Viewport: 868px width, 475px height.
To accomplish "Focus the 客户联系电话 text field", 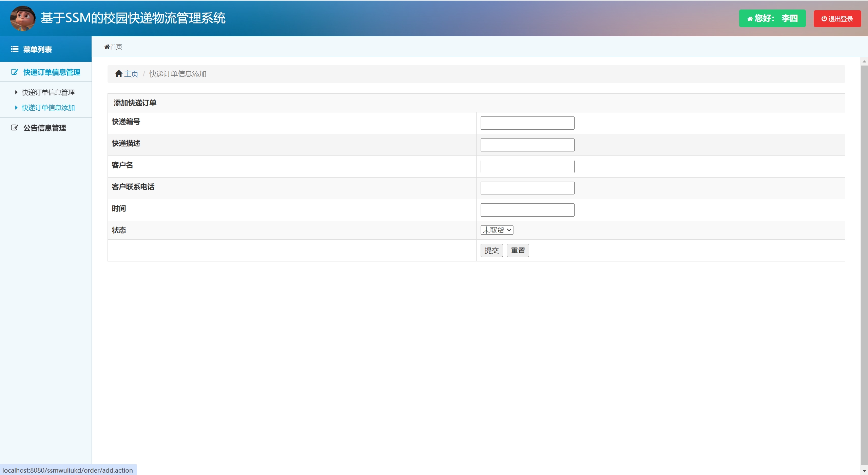I will pos(527,188).
